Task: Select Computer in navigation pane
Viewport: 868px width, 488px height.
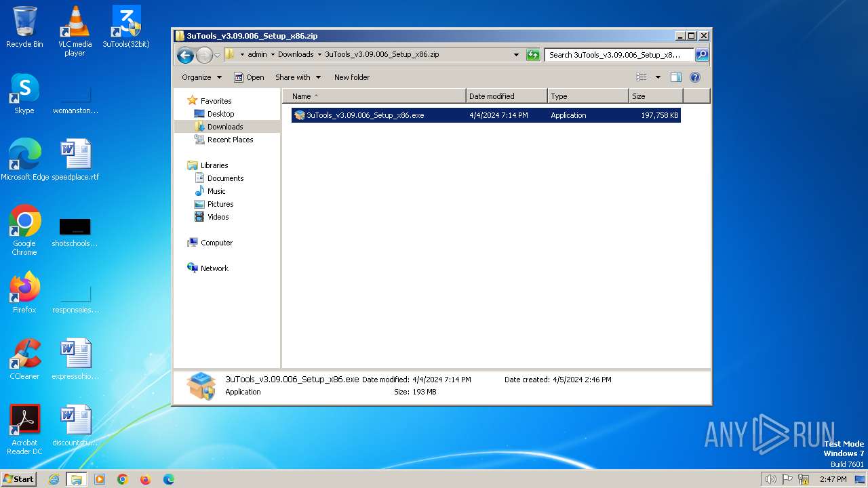Action: pos(216,243)
